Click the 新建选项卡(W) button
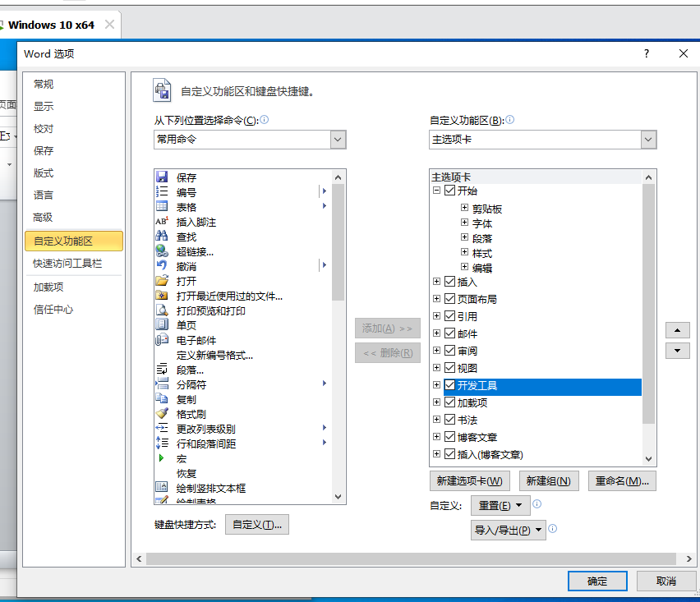This screenshot has width=700, height=602. coord(470,481)
